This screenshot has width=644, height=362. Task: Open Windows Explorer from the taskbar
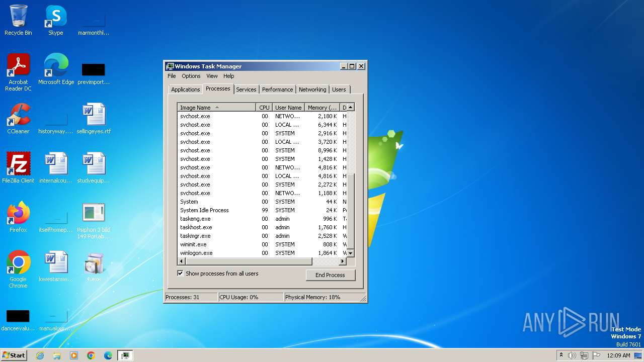pyautogui.click(x=57, y=355)
